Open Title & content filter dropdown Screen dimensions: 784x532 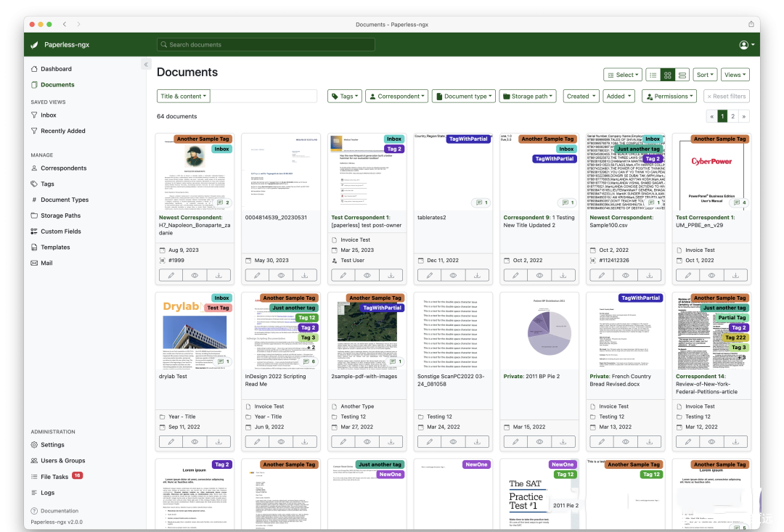(x=184, y=97)
